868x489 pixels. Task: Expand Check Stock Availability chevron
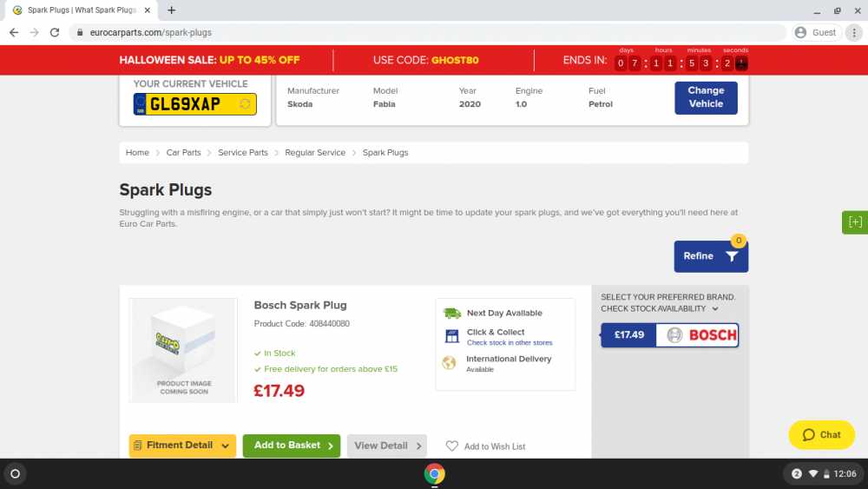715,309
